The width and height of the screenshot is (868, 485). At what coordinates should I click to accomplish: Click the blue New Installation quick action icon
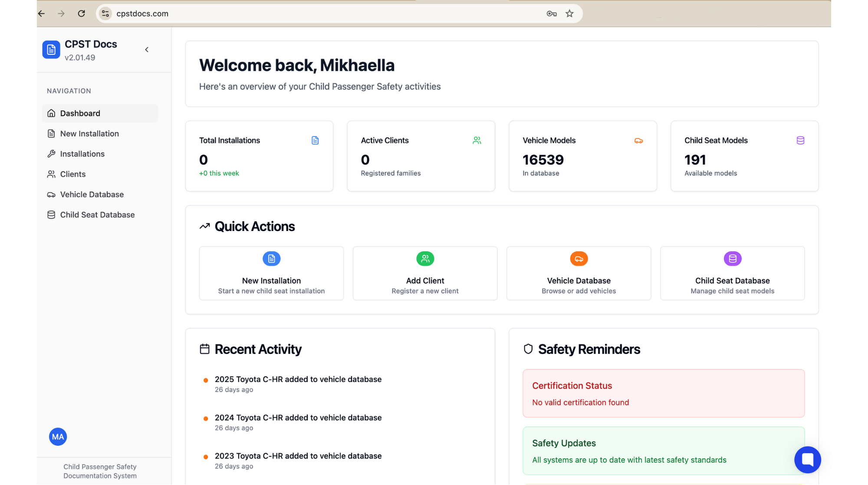tap(271, 259)
